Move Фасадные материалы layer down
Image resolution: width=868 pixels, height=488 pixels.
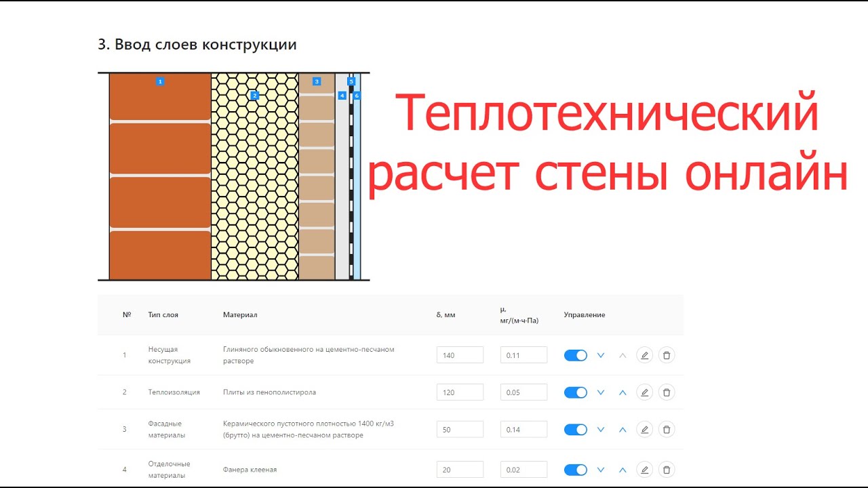[600, 429]
